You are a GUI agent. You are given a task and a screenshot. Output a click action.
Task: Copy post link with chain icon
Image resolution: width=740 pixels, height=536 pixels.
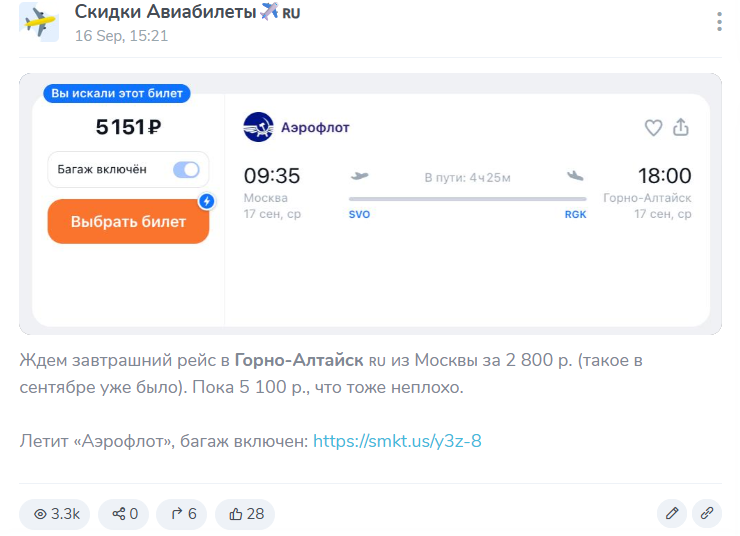(706, 514)
